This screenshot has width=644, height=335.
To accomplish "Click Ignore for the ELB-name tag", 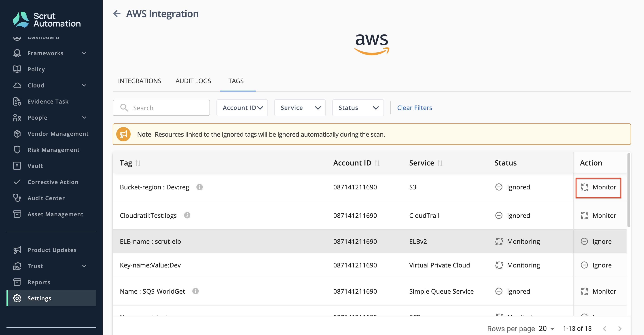I will (596, 242).
